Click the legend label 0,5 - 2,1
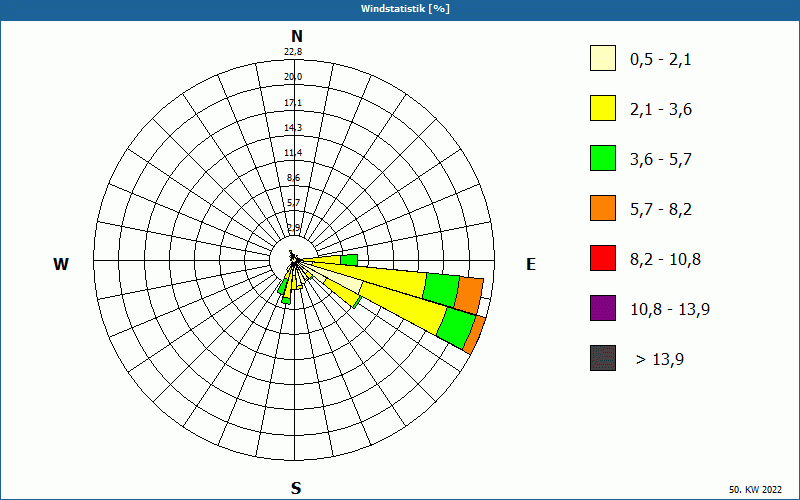 click(x=661, y=60)
